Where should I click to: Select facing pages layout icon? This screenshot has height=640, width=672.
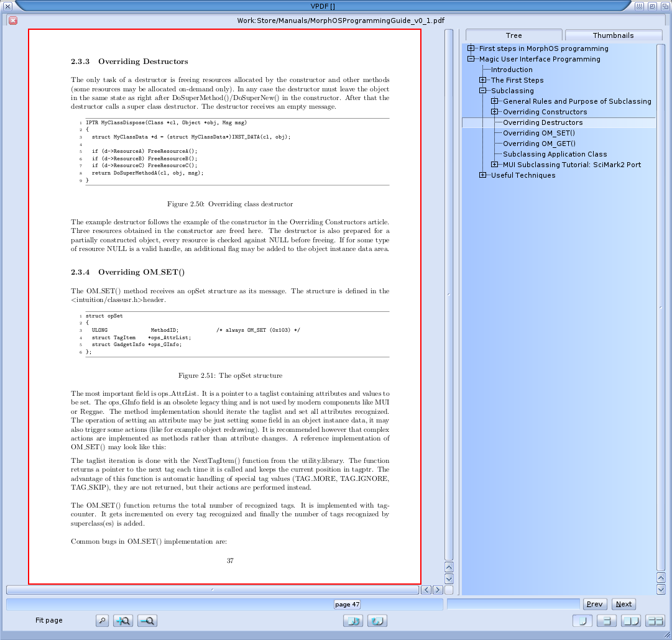(x=631, y=620)
